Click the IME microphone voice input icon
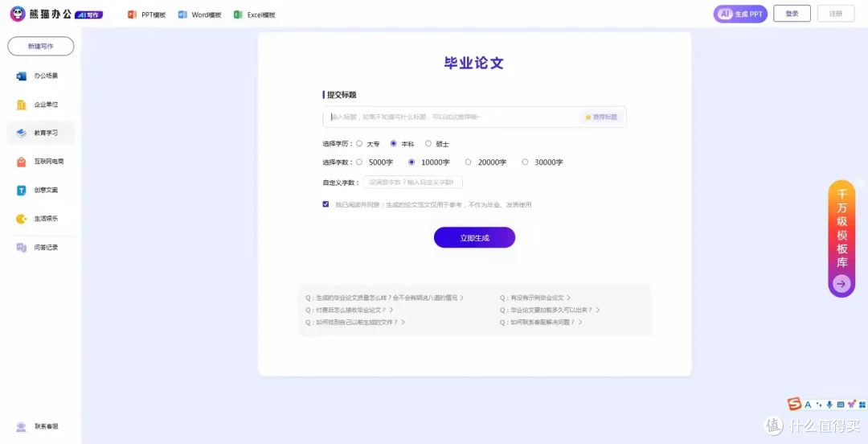 tap(829, 405)
